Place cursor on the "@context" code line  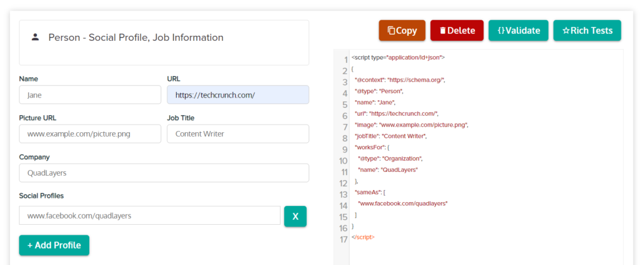pos(400,80)
